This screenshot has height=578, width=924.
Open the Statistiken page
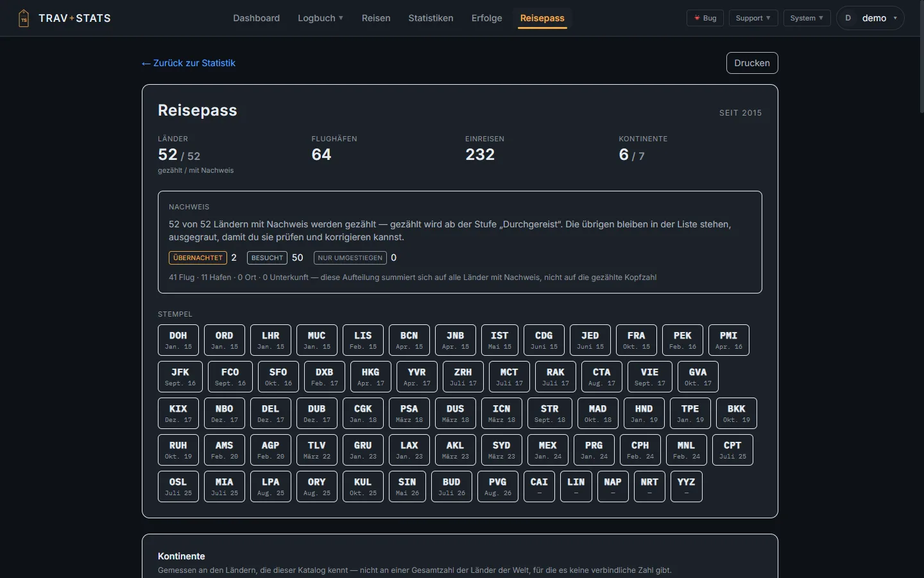click(x=431, y=18)
